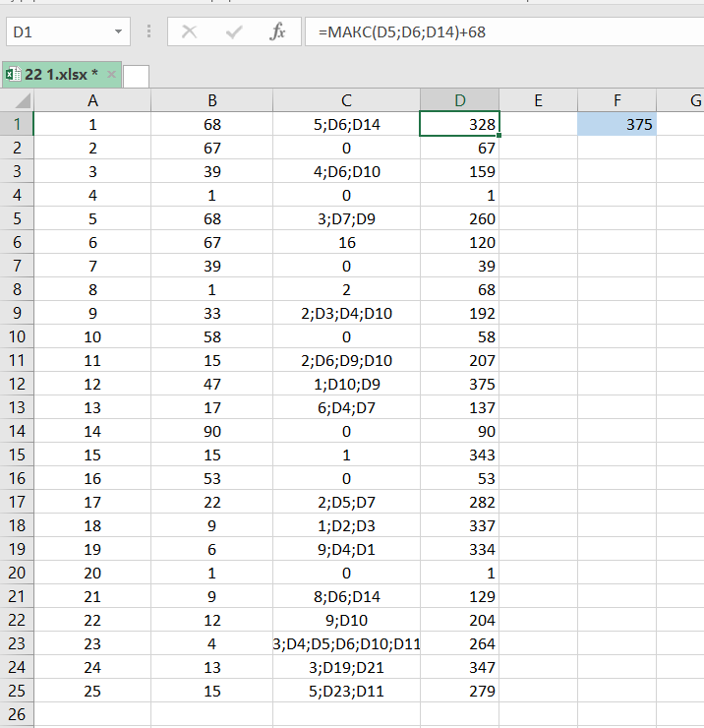Click the Name Box showing D1

[59, 32]
